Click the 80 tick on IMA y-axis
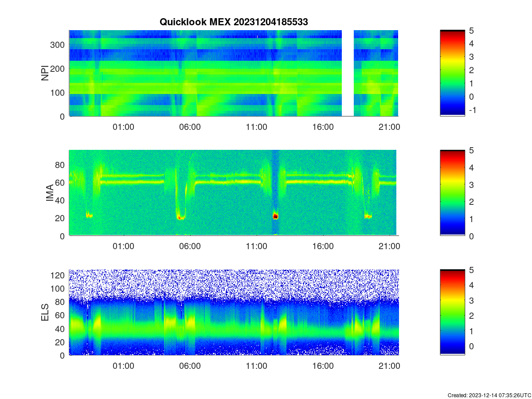Viewport: 532px width, 399px height. click(61, 165)
